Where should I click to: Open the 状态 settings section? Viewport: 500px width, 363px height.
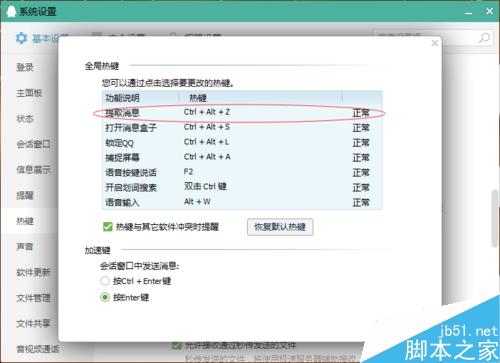25,118
